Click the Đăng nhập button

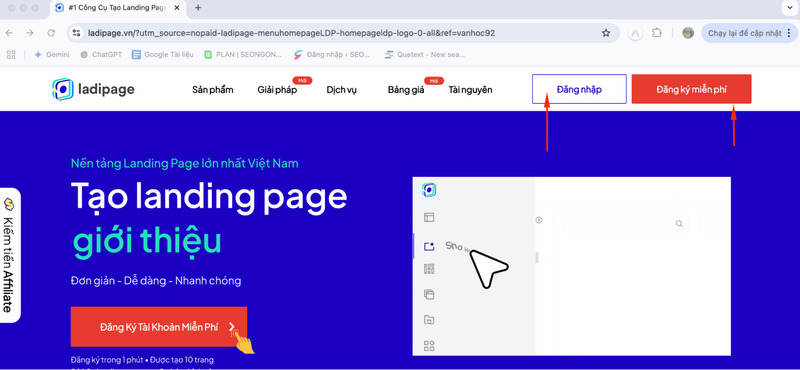pos(579,89)
